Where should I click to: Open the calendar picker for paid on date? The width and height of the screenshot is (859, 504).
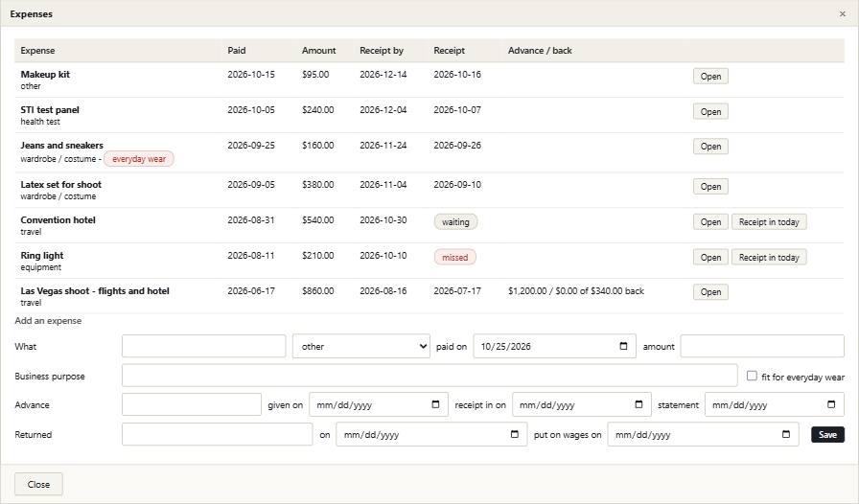click(x=623, y=346)
